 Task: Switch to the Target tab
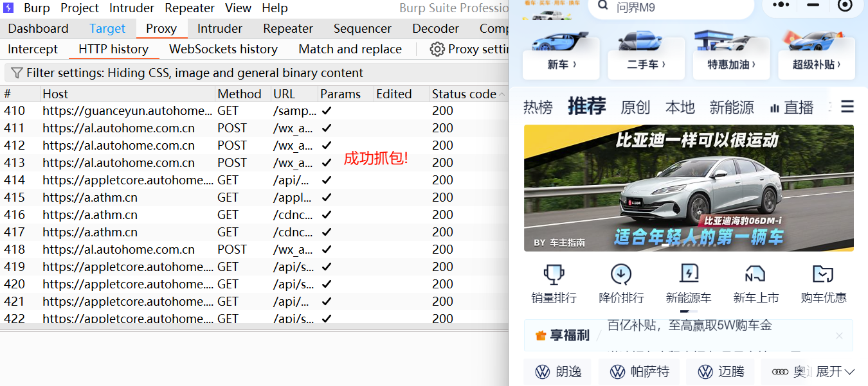[x=107, y=29]
